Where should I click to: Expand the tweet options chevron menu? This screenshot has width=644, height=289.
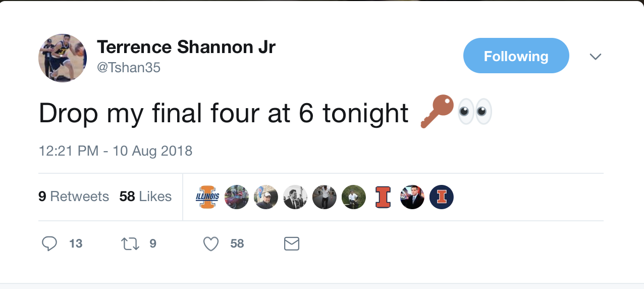[596, 56]
